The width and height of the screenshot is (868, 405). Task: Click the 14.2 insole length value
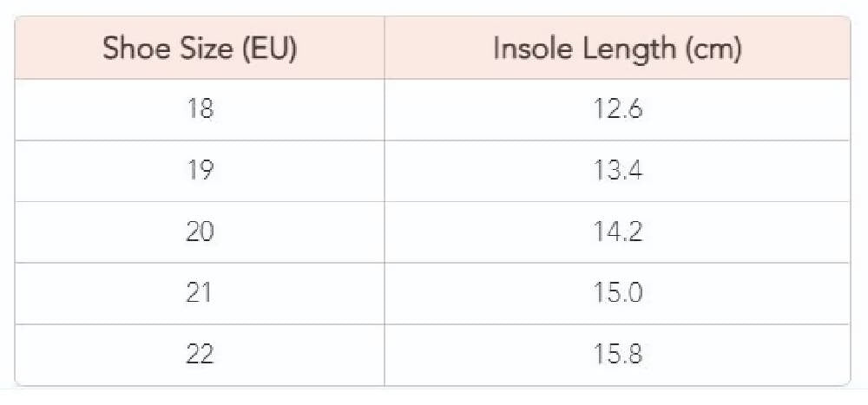617,232
